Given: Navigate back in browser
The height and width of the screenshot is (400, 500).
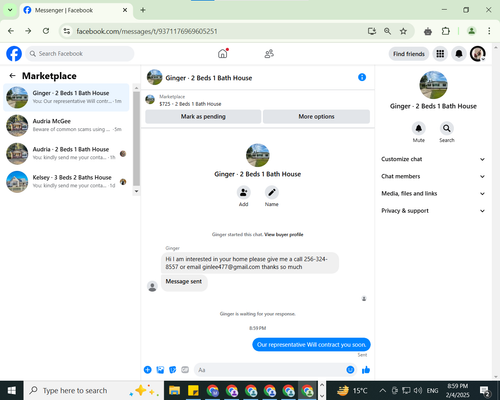Looking at the screenshot, I should pyautogui.click(x=11, y=31).
